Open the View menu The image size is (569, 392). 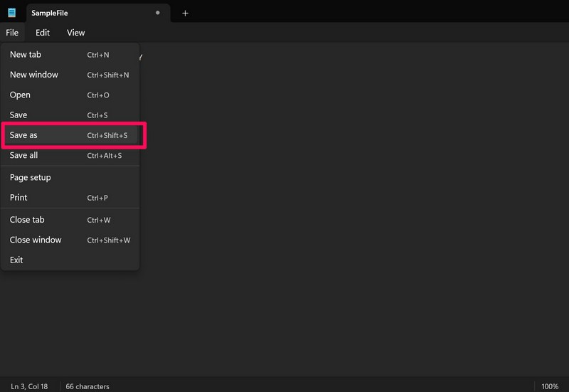coord(75,33)
